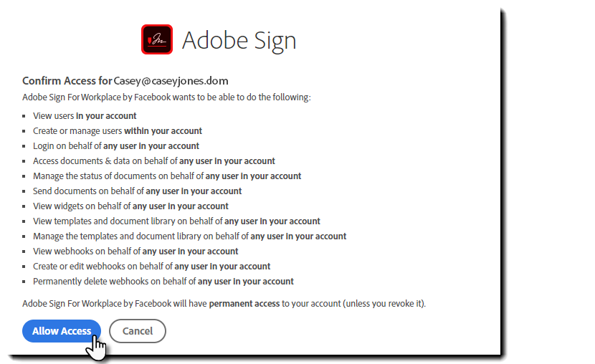Click the 'Create or edit webhooks' permission line
Screen dimensions: 595x364
coord(152,267)
